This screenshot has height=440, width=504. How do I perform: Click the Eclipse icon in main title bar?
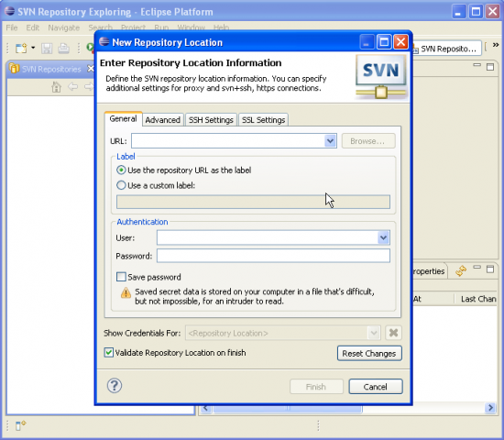[10, 11]
